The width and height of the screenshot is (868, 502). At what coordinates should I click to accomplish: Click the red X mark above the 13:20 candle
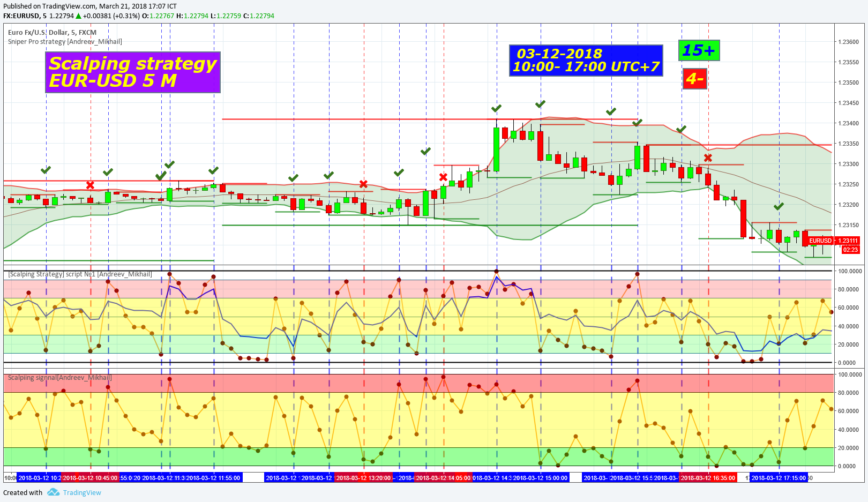point(363,184)
